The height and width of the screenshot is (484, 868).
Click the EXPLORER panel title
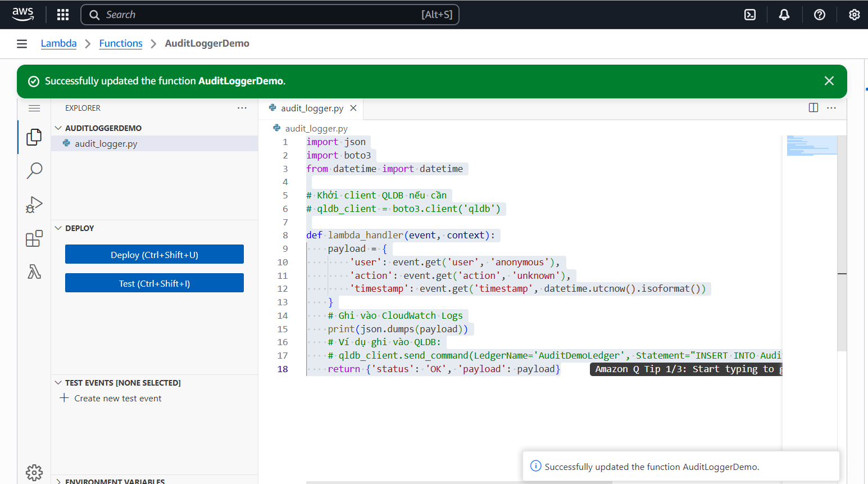(83, 108)
